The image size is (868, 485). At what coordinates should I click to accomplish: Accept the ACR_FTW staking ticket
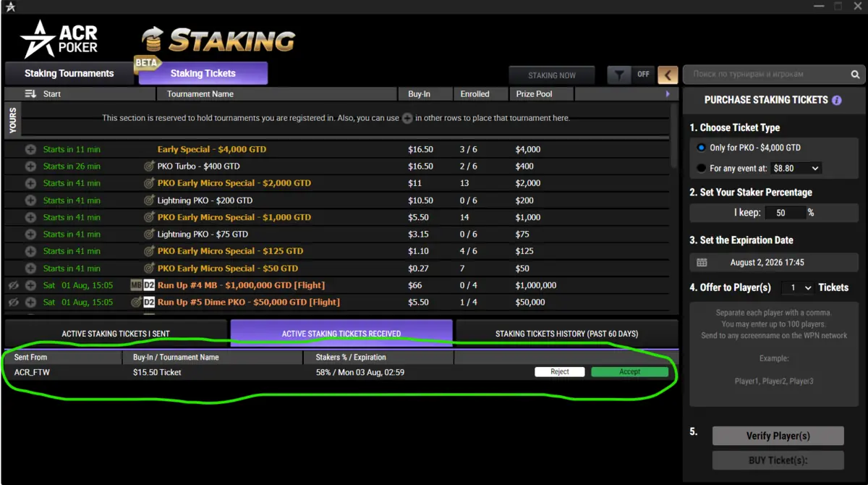(630, 372)
